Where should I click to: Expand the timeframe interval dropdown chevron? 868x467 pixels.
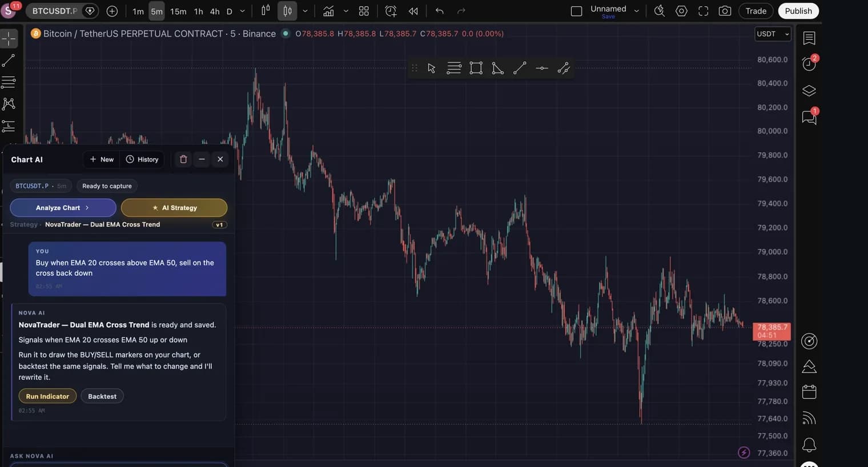(x=242, y=11)
